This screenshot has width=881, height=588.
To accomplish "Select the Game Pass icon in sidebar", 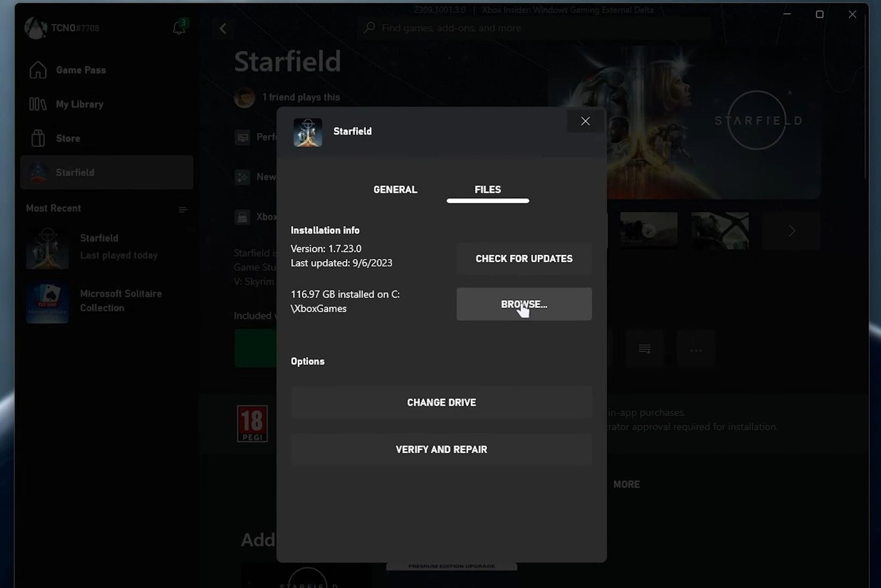I will tap(37, 69).
